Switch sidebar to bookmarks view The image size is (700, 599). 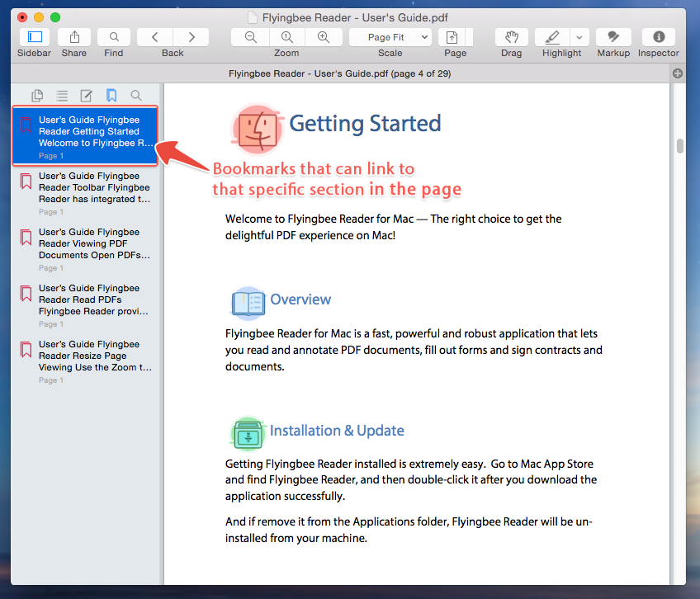tap(111, 95)
